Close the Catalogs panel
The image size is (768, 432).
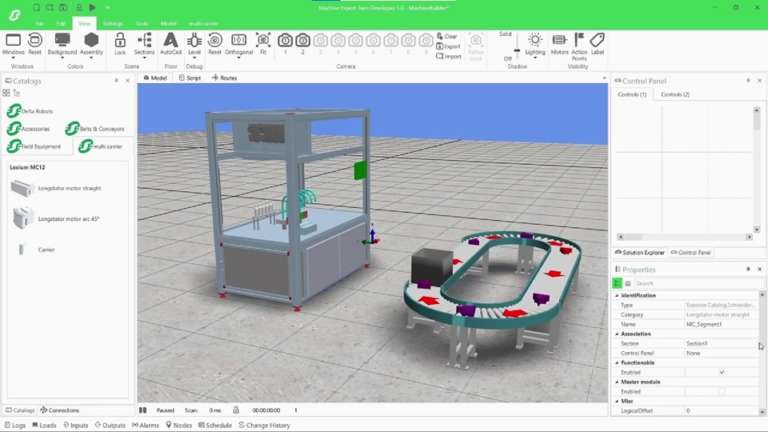point(128,80)
